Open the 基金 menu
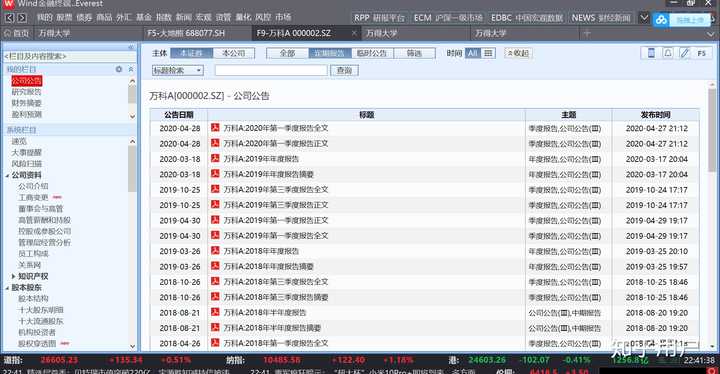Screen dimensions: 720x374 point(144,17)
